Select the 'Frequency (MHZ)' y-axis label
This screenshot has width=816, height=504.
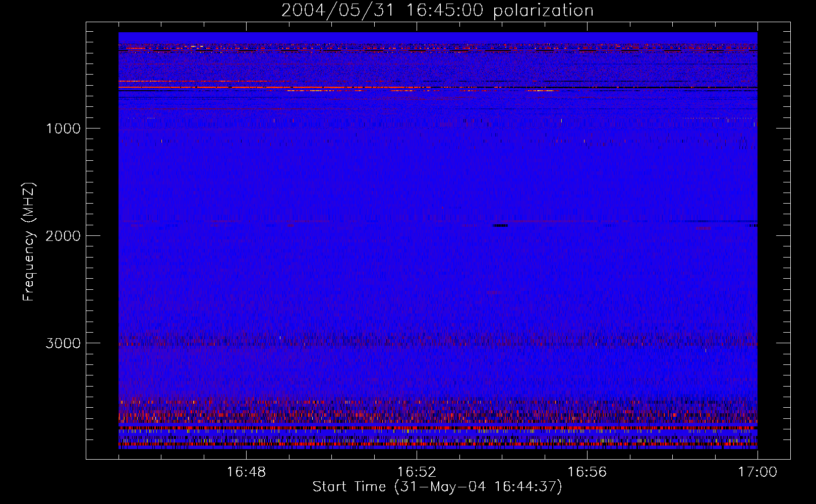(29, 242)
